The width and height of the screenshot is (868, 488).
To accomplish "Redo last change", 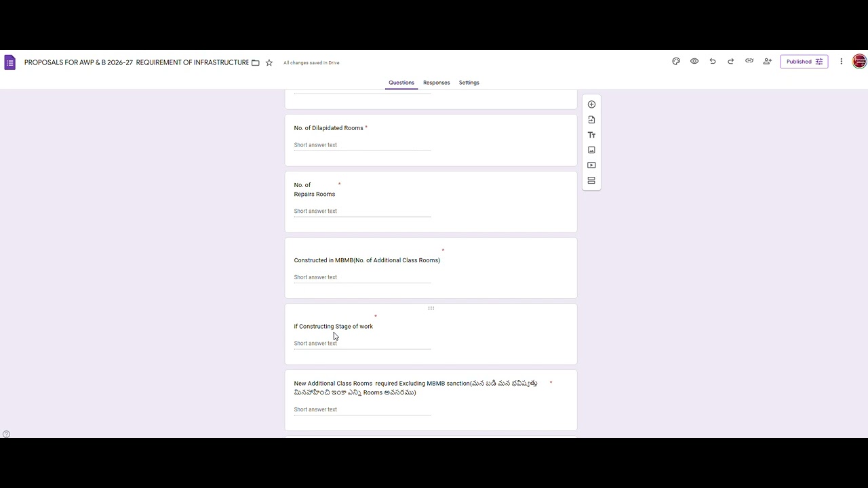I will pos(731,61).
